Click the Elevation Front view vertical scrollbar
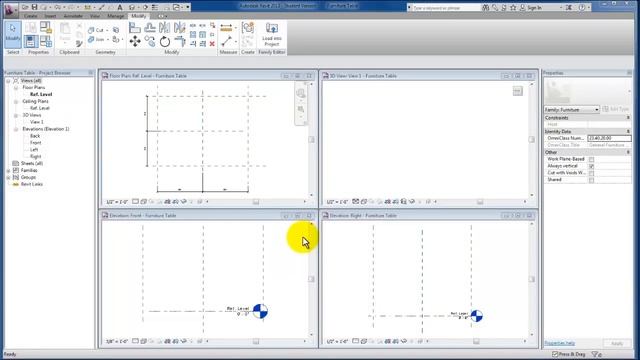 coord(311,279)
